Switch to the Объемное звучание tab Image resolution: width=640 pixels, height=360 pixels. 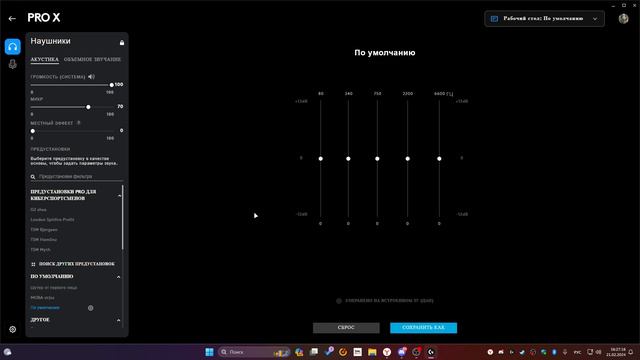pos(92,60)
